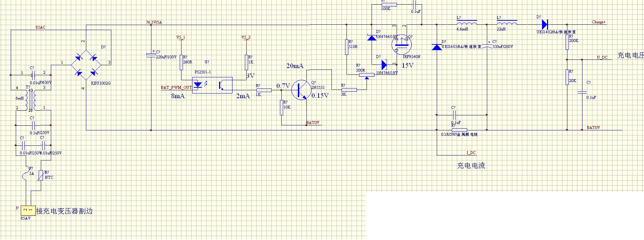Click the zener diode beside the 15V annotation

[384, 64]
